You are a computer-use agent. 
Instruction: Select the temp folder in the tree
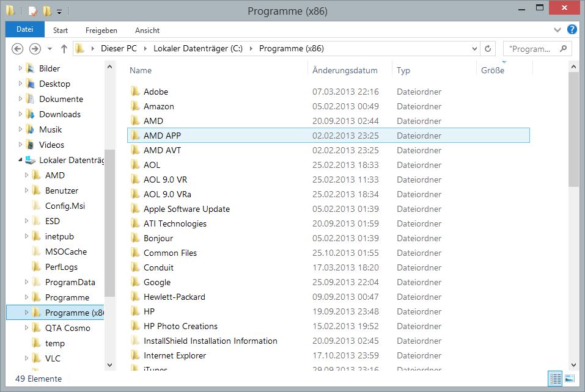[x=55, y=343]
